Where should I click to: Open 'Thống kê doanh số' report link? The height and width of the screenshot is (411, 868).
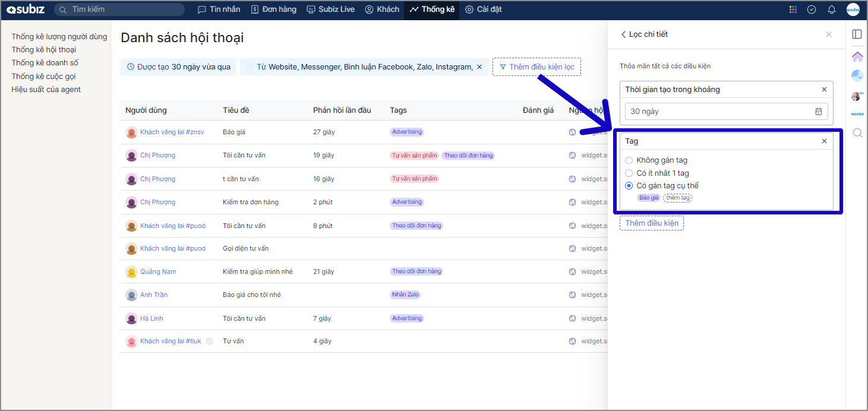click(x=45, y=63)
